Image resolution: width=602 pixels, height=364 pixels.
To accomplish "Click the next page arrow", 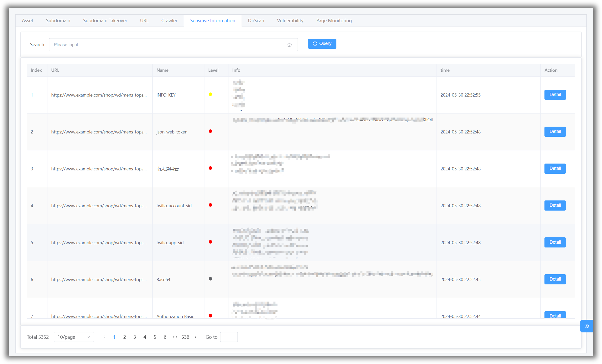I will pyautogui.click(x=195, y=337).
